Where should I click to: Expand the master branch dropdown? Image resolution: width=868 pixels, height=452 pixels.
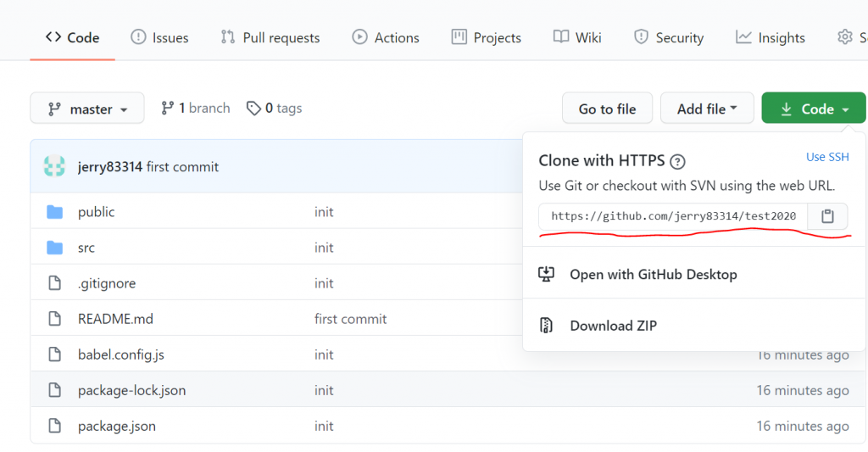pos(87,109)
